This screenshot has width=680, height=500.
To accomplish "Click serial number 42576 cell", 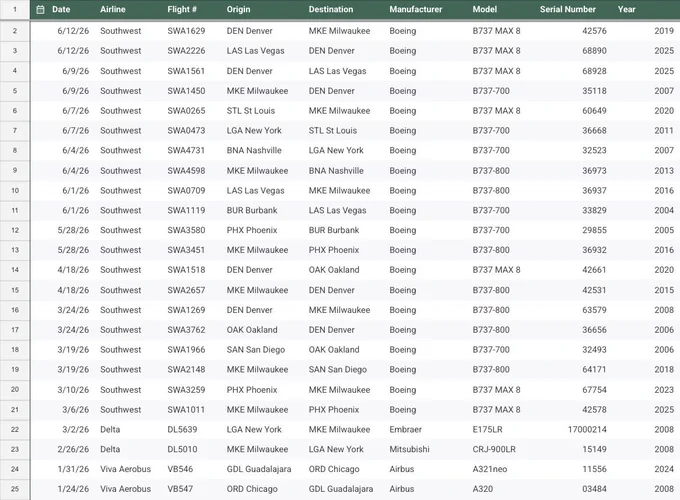I will click(x=594, y=31).
